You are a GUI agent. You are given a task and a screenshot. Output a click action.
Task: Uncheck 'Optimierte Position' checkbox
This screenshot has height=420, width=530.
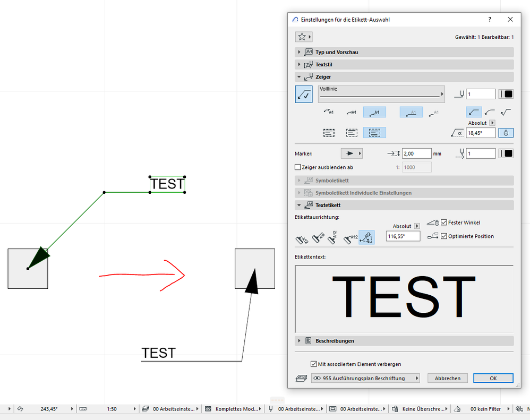[444, 236]
